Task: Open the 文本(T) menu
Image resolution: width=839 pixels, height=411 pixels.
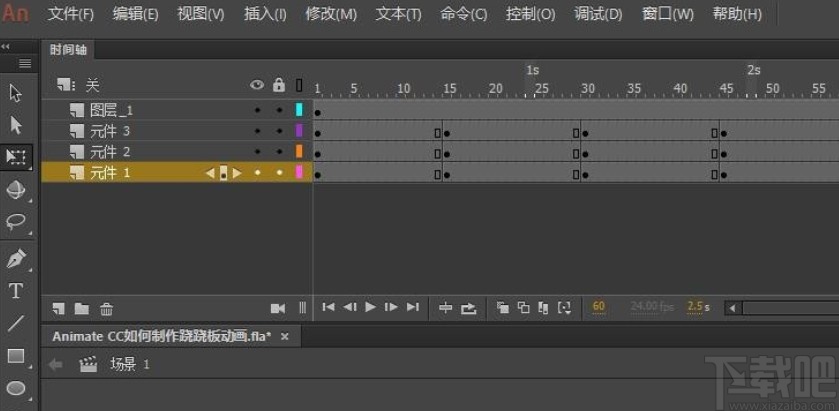Action: [x=399, y=14]
